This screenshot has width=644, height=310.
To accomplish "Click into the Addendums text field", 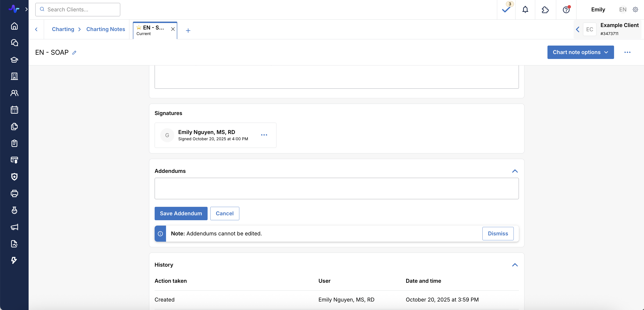I will tap(336, 188).
